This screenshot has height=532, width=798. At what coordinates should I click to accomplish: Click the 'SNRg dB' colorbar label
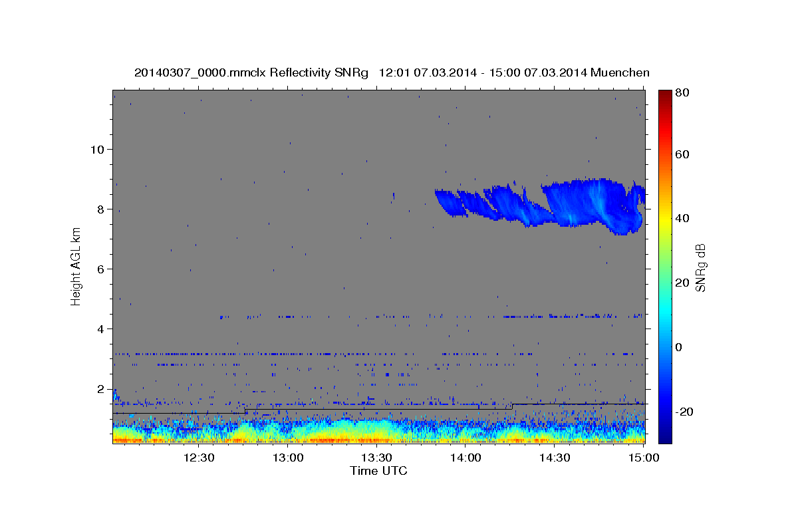point(700,267)
